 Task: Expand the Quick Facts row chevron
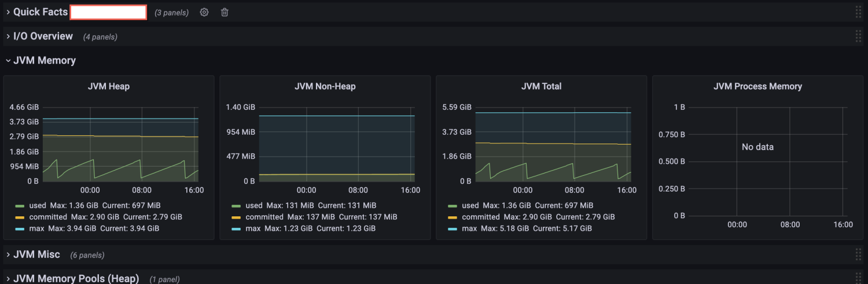(x=8, y=12)
